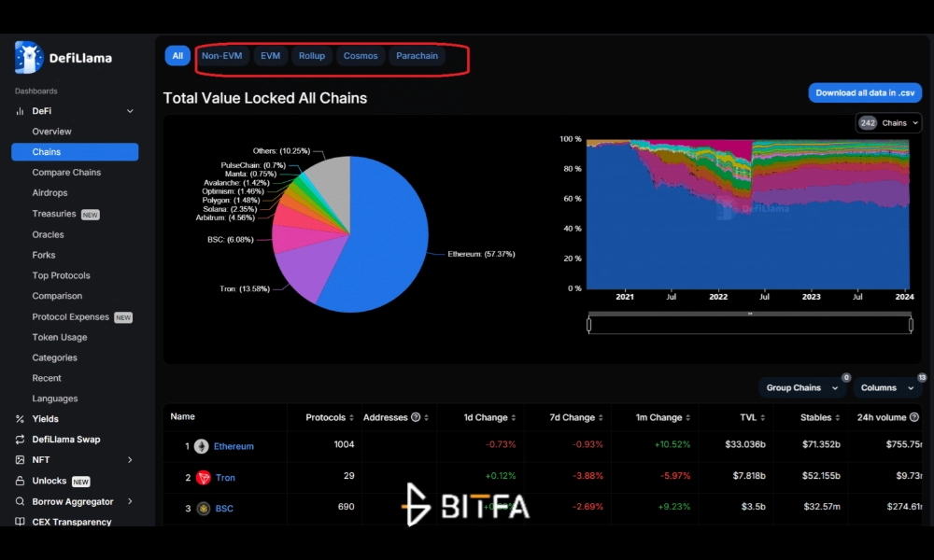The width and height of the screenshot is (934, 560).
Task: Click the Name column header
Action: 183,416
